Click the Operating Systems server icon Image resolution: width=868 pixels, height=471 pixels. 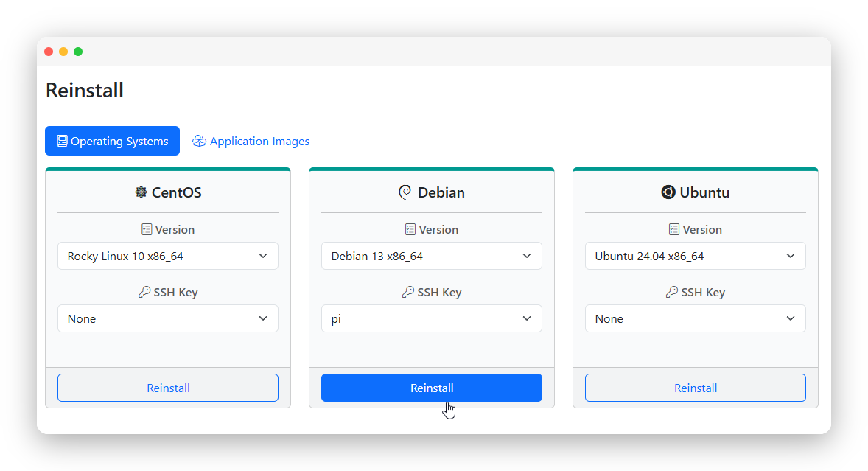pyautogui.click(x=63, y=141)
